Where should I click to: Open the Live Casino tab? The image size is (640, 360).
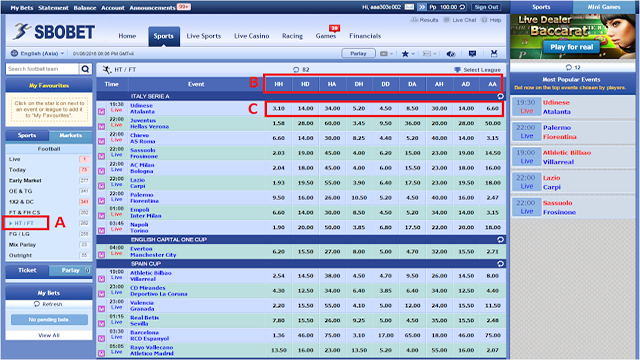click(x=251, y=36)
